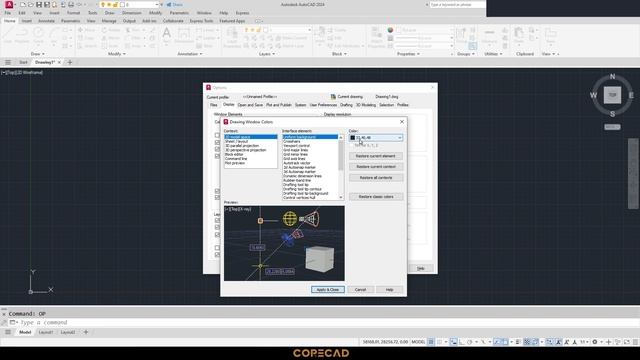Open the Dimension menu in the menu bar
This screenshot has height=360, width=640.
click(131, 13)
